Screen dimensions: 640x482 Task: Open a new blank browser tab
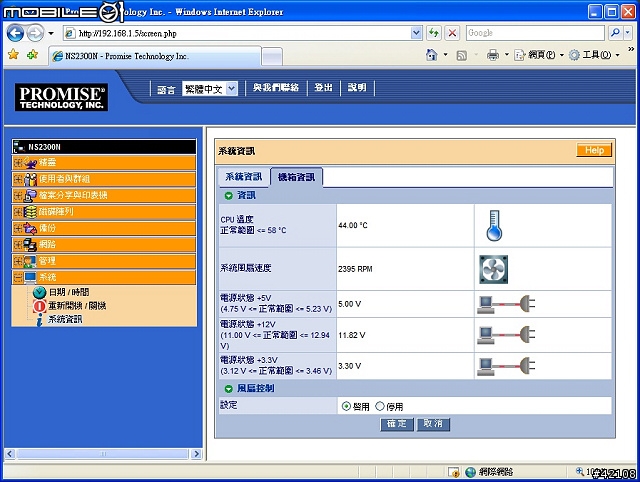coord(272,57)
